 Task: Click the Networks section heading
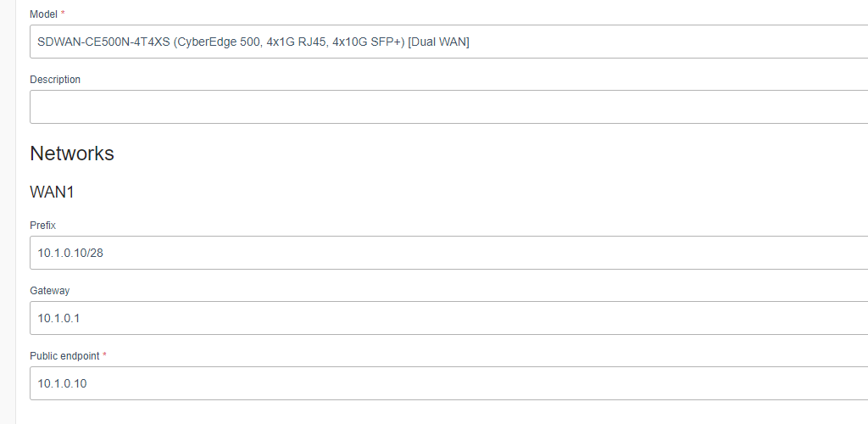[x=72, y=153]
